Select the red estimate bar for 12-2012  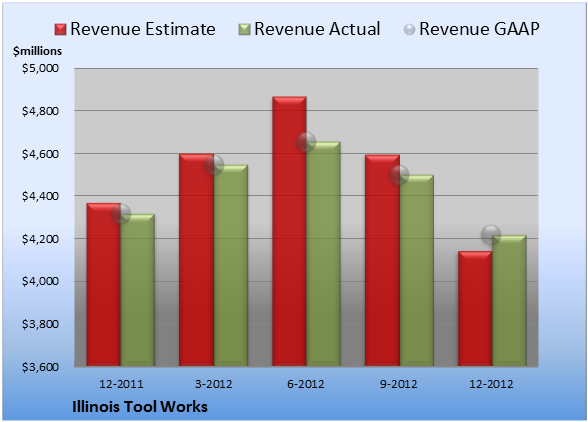[475, 309]
